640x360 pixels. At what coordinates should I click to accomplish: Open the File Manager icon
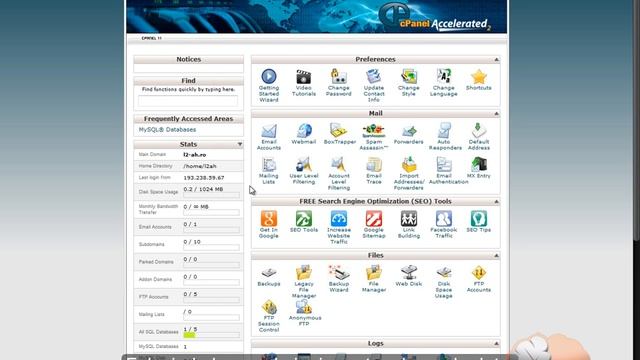pyautogui.click(x=373, y=273)
